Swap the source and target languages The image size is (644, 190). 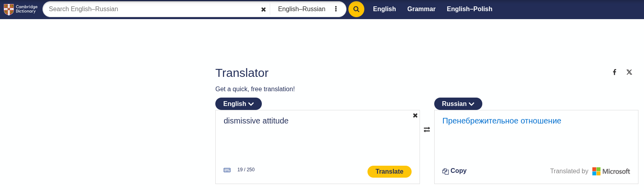click(x=427, y=129)
